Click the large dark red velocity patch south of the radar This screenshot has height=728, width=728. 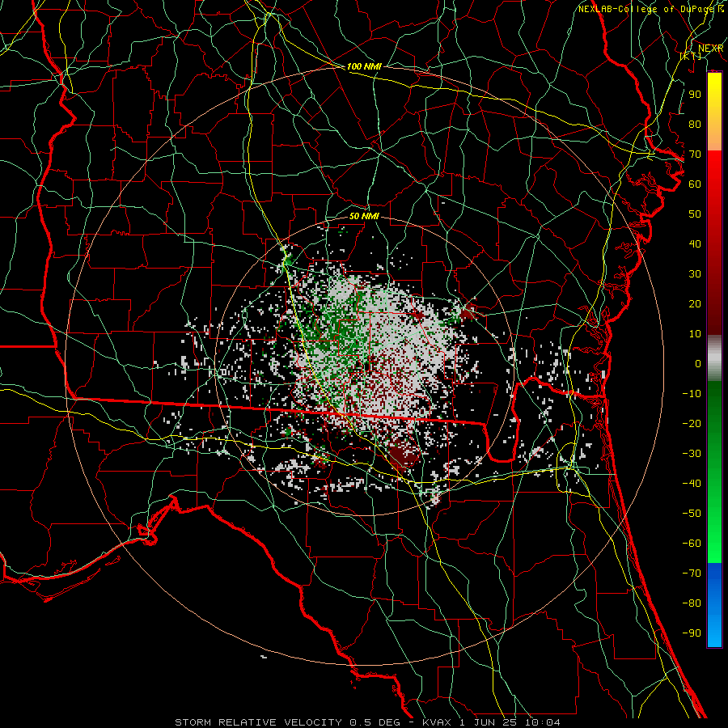point(404,455)
